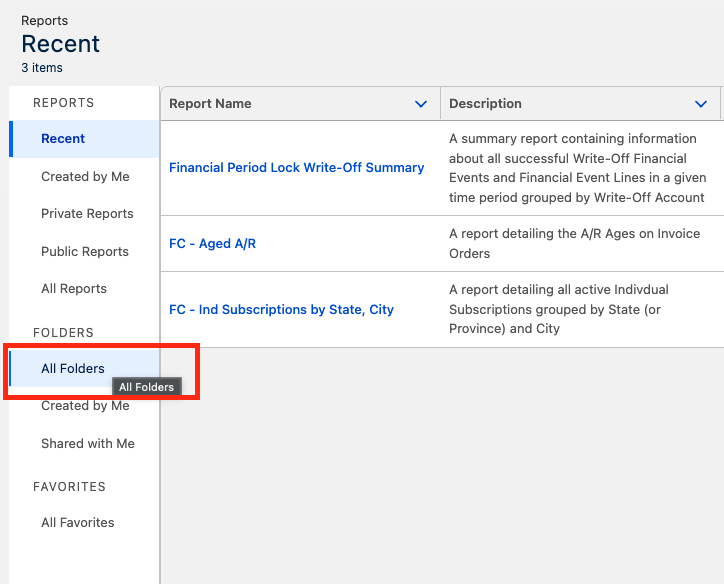
Task: Show All Reports list
Action: click(x=74, y=289)
